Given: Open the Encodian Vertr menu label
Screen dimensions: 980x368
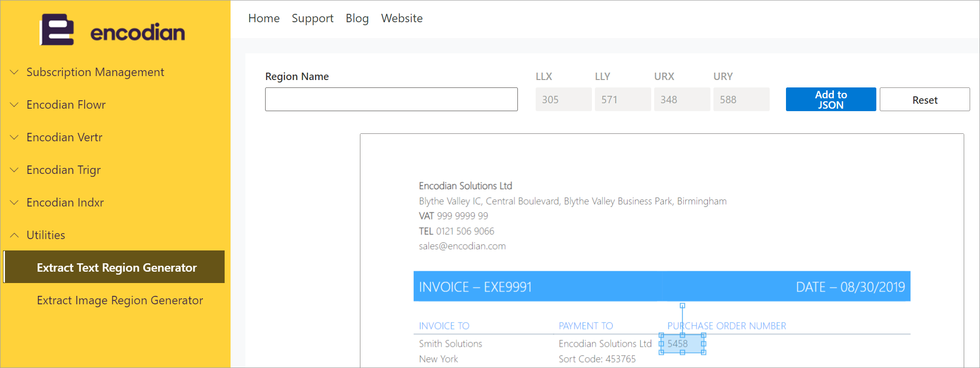Looking at the screenshot, I should 65,137.
